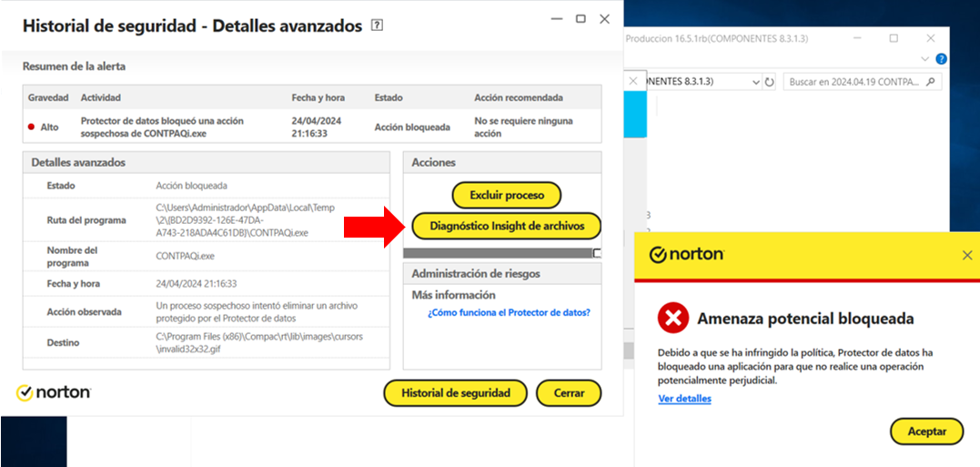Image resolution: width=980 pixels, height=467 pixels.
Task: Clear the Explorer address with X icon
Action: tap(633, 81)
